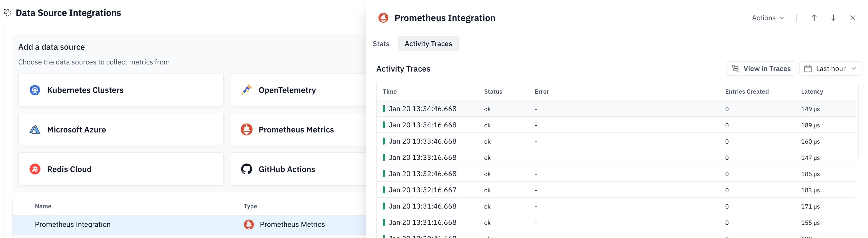The height and width of the screenshot is (238, 868).
Task: Sort traces by Time column header
Action: [x=389, y=92]
